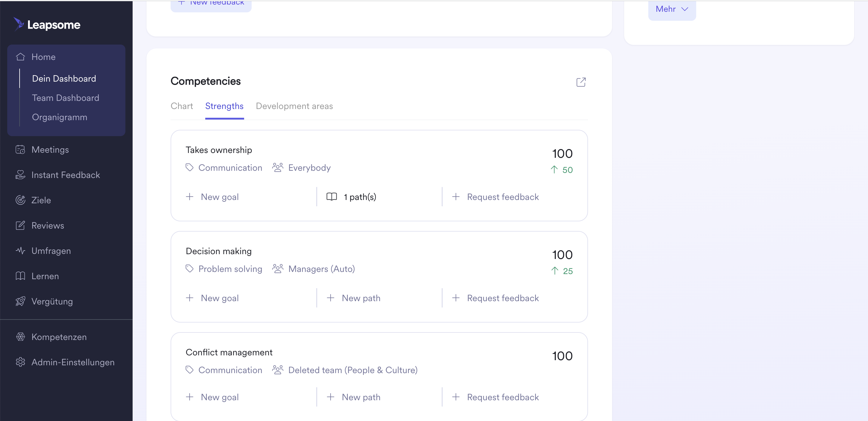Click the Kompetenzen web icon
Screen dimensions: 868x421
pos(20,336)
